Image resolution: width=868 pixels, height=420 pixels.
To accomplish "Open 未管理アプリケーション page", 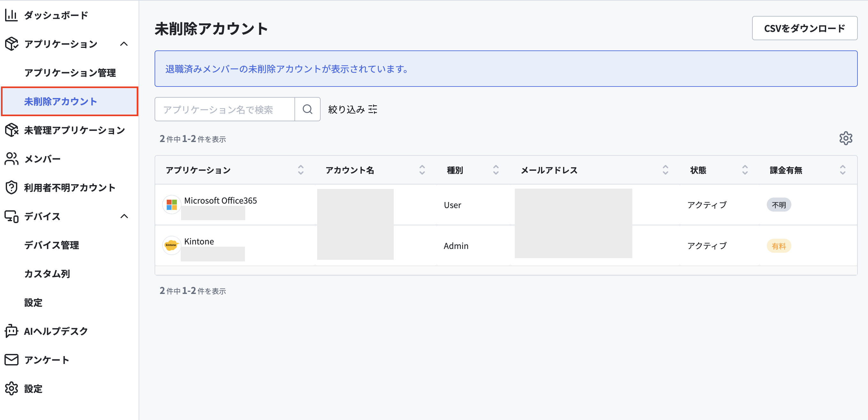I will pyautogui.click(x=74, y=130).
